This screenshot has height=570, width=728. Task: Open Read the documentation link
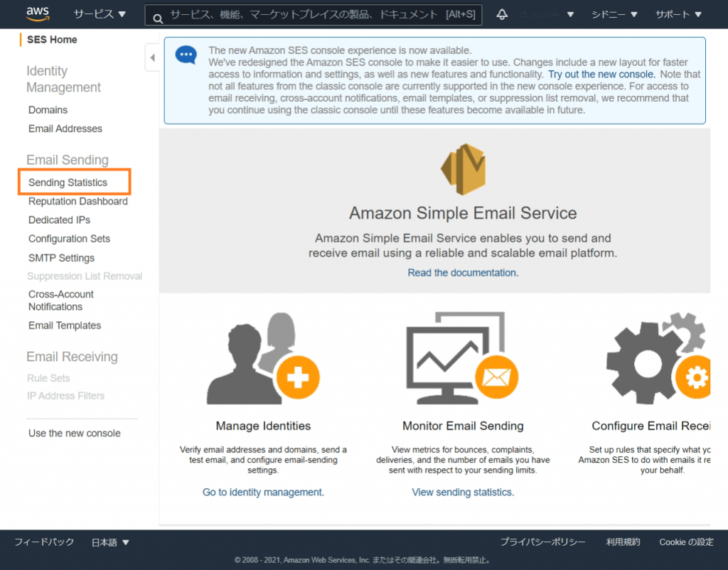pos(463,272)
